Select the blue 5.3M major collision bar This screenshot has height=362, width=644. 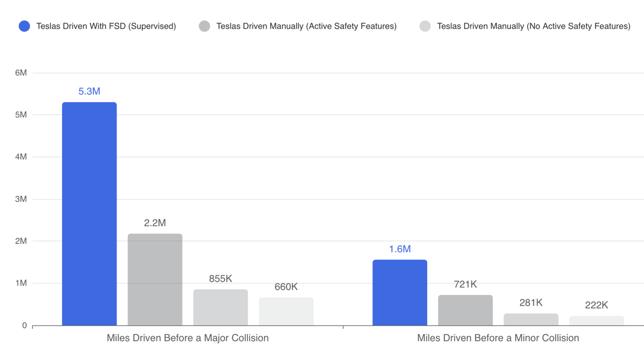(89, 213)
